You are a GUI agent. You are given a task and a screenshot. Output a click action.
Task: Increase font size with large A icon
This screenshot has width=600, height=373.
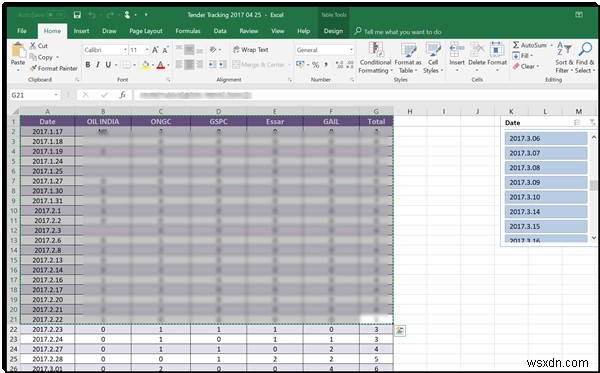click(x=155, y=50)
